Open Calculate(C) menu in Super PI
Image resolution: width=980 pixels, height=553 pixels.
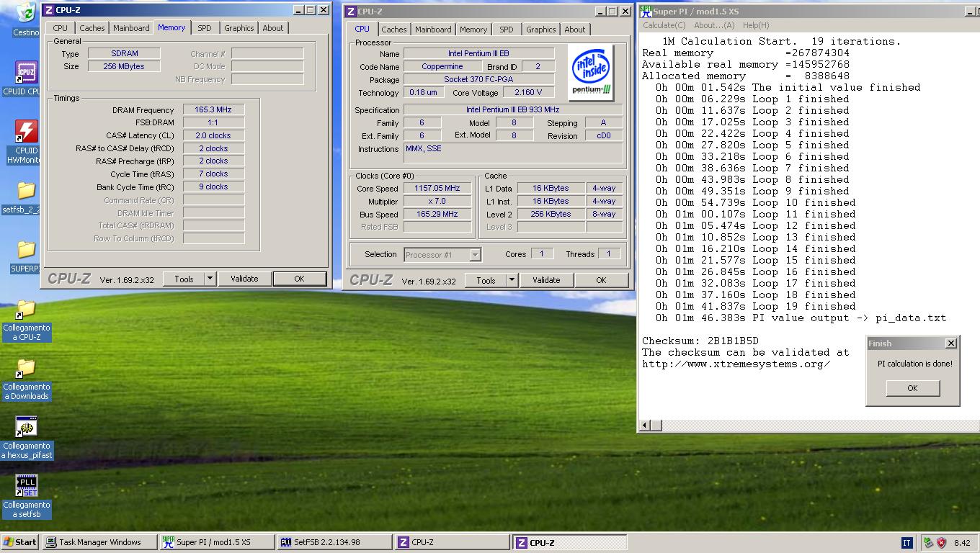(664, 25)
